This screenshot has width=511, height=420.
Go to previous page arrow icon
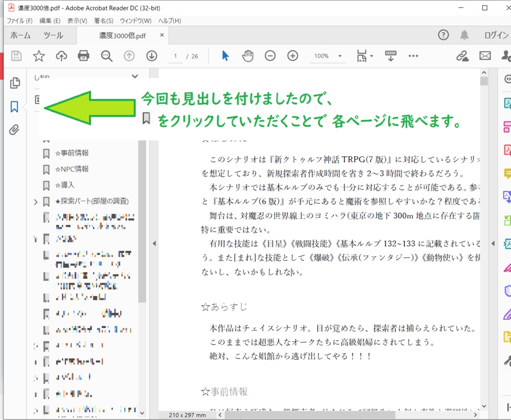click(x=129, y=56)
